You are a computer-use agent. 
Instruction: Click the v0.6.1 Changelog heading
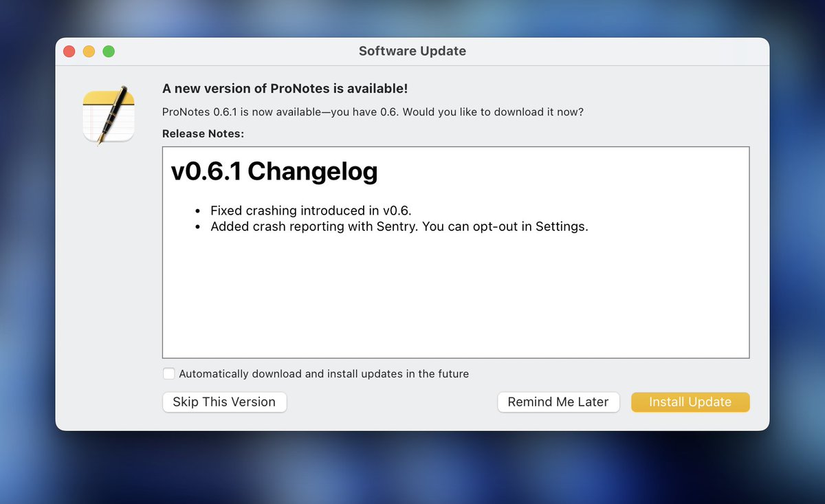[274, 171]
